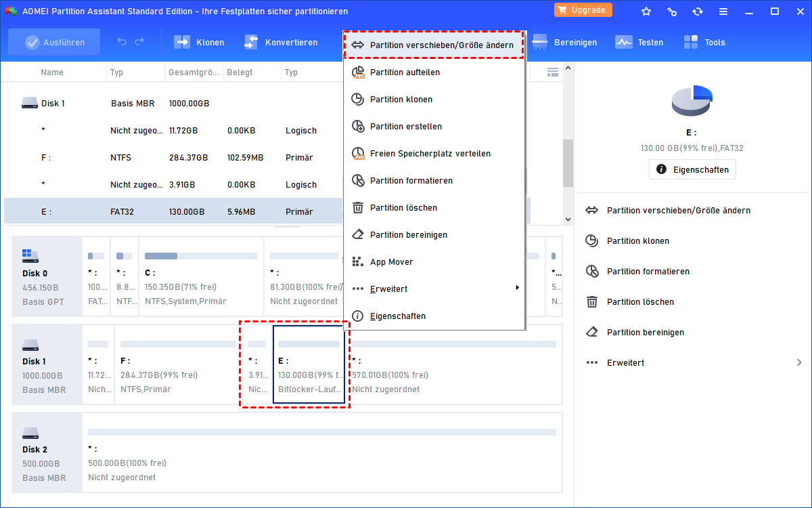Click the resize arrows icon in right panel
The width and height of the screenshot is (812, 508).
[x=592, y=211]
